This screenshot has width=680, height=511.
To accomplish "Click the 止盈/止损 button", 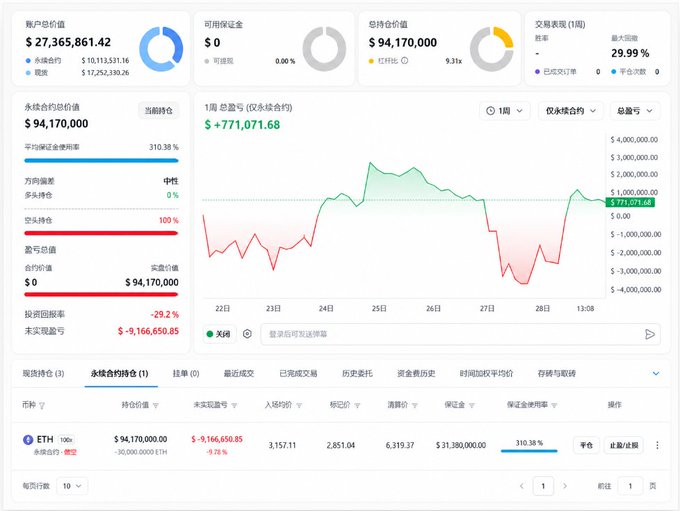I will pyautogui.click(x=624, y=445).
